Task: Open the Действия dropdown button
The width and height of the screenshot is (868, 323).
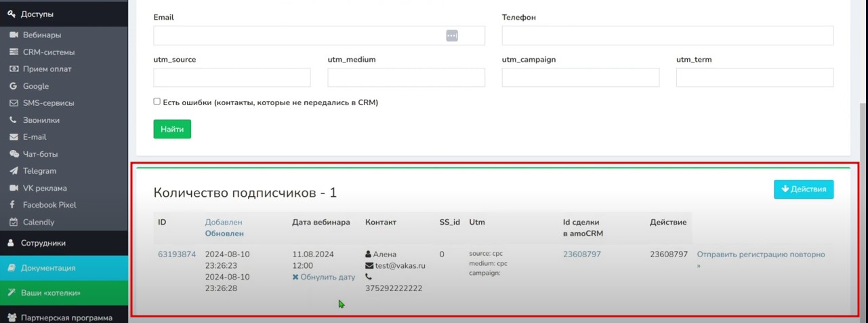Action: [x=804, y=189]
